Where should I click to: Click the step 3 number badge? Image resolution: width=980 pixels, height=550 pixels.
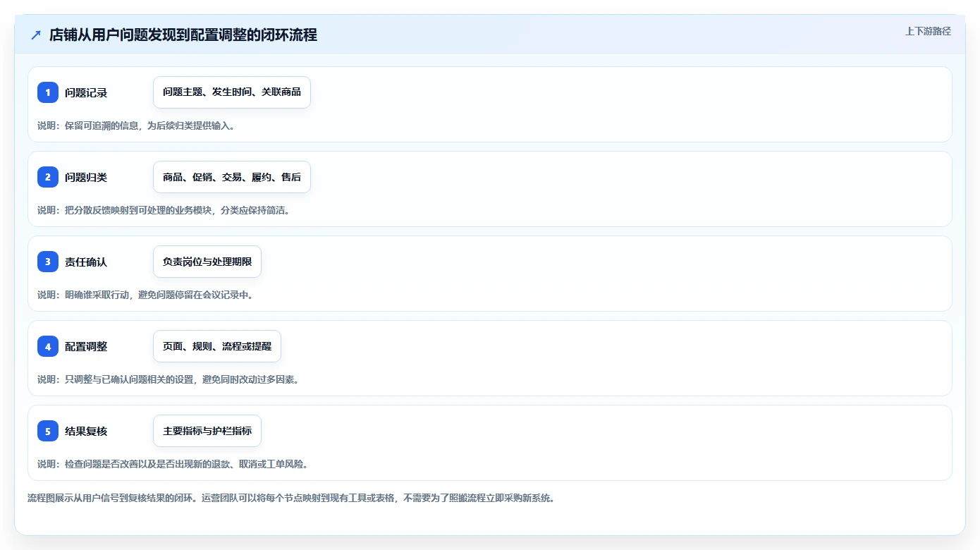click(x=48, y=262)
